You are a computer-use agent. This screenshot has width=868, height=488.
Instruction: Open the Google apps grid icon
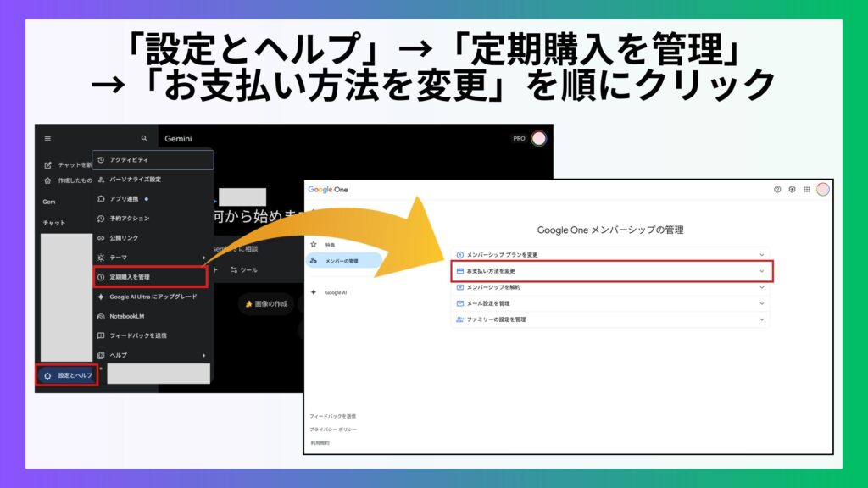tap(806, 190)
